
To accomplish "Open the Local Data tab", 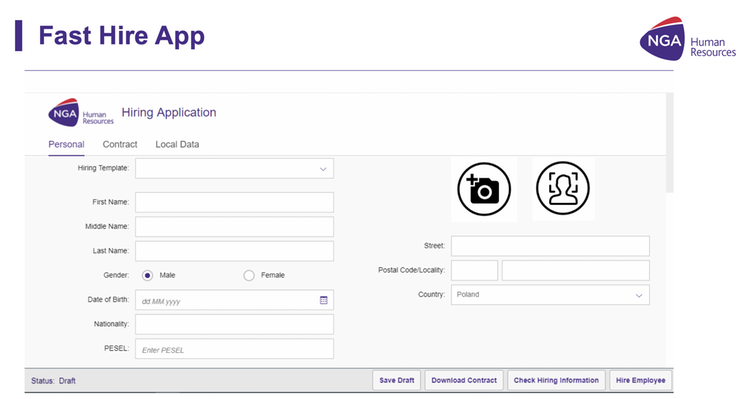I will (177, 144).
